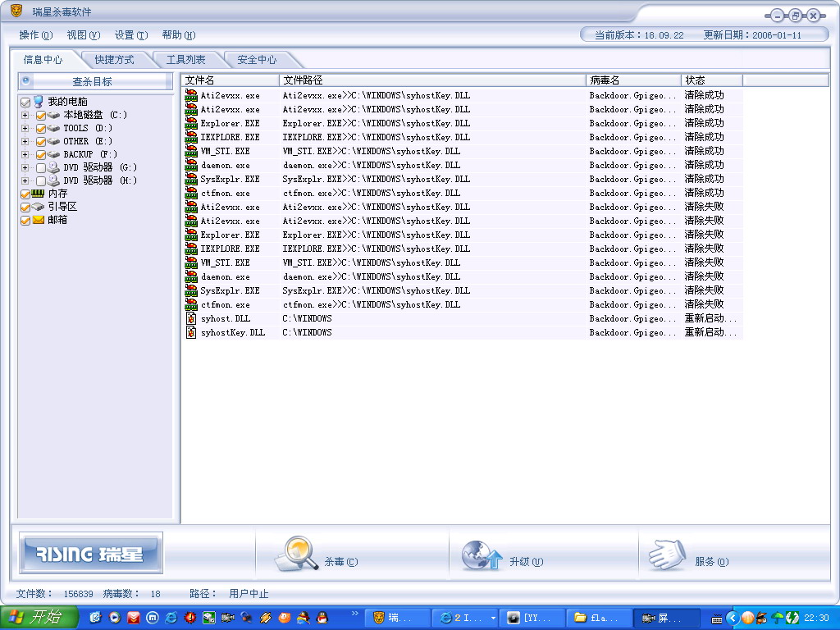The image size is (840, 630).
Task: Open the 操作(O) menu
Action: coord(36,34)
